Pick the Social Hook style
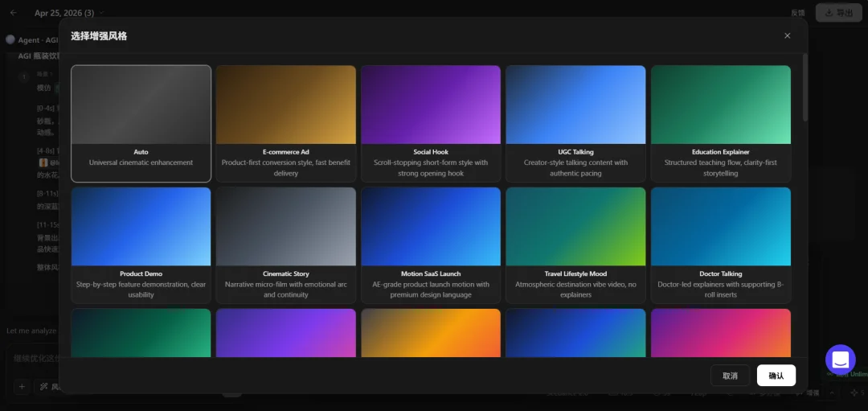Viewport: 868px width, 411px height. [431, 123]
